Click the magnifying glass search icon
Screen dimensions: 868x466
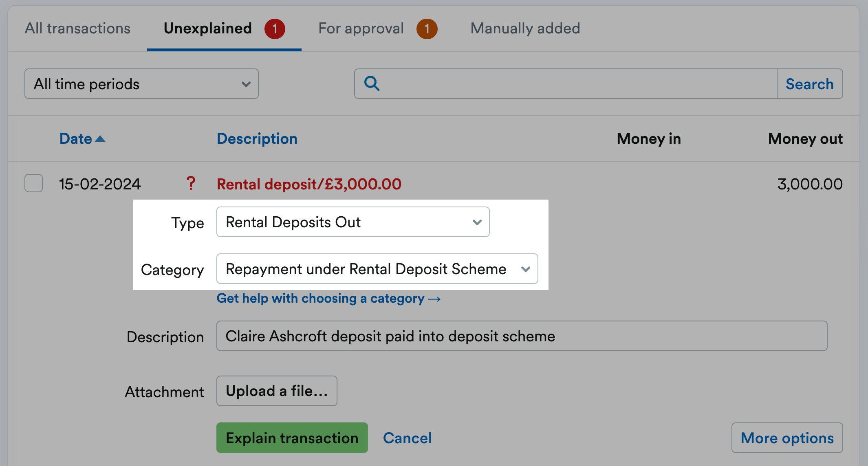(x=372, y=84)
